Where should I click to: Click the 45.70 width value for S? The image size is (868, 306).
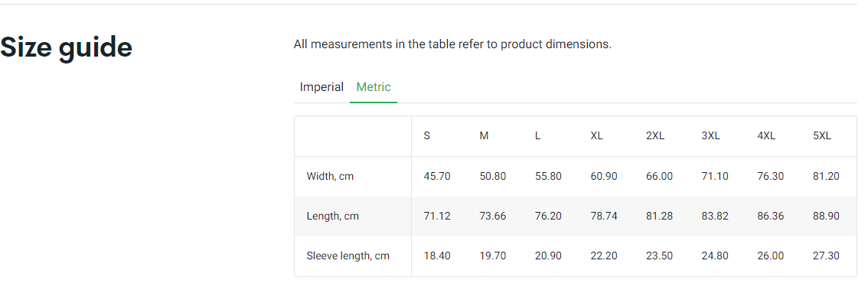[437, 177]
